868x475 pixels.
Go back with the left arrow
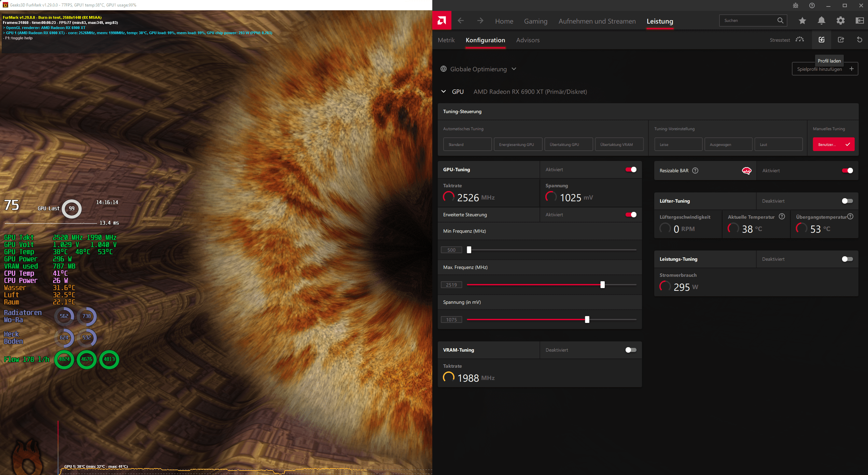pyautogui.click(x=461, y=21)
